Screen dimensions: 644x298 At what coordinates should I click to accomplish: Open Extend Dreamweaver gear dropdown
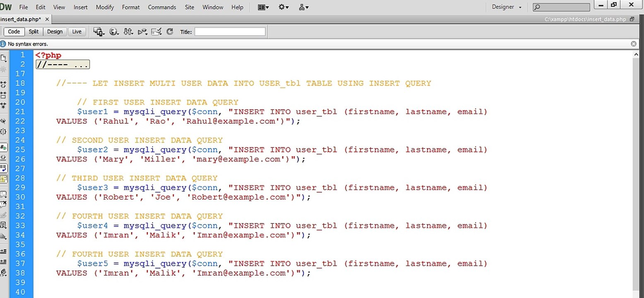(x=284, y=7)
